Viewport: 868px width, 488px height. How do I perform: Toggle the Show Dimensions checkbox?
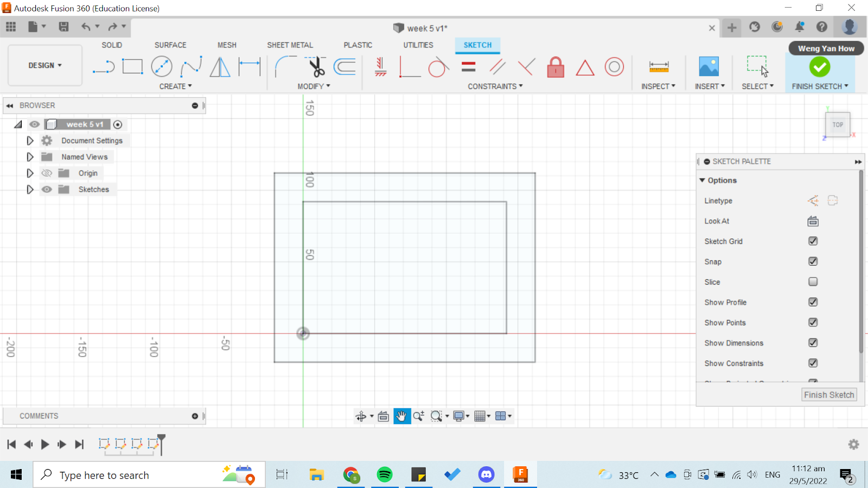pyautogui.click(x=813, y=343)
